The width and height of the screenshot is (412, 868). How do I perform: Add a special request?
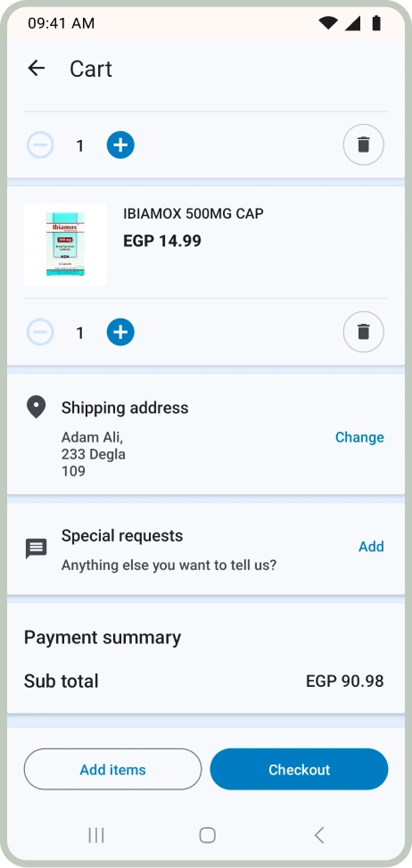pyautogui.click(x=371, y=546)
